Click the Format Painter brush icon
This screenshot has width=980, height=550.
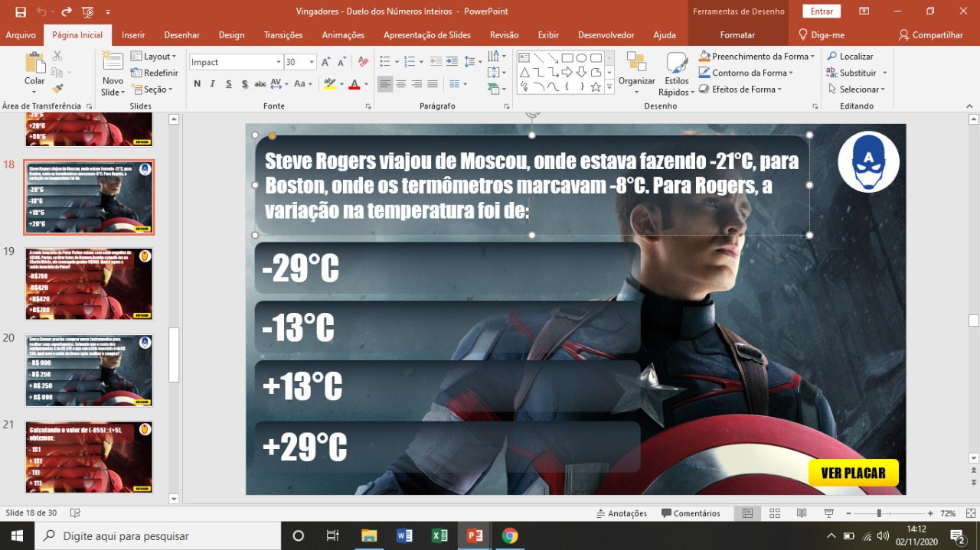pyautogui.click(x=57, y=89)
